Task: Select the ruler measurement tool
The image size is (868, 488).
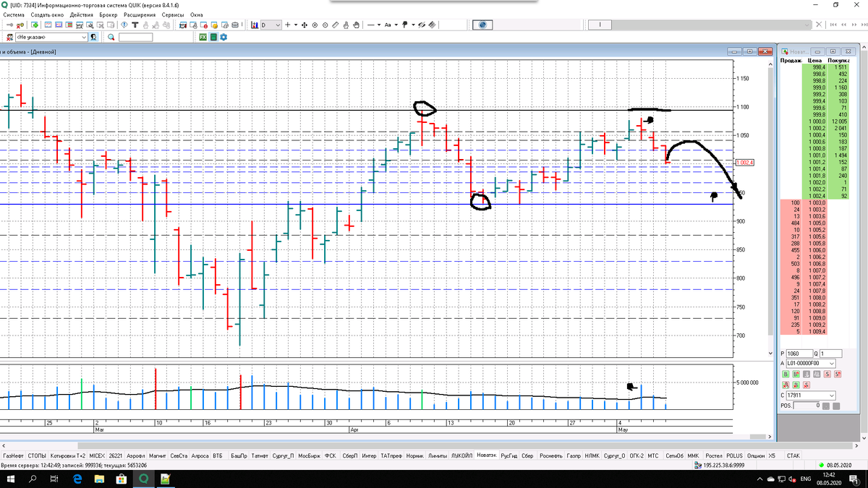Action: coord(336,25)
